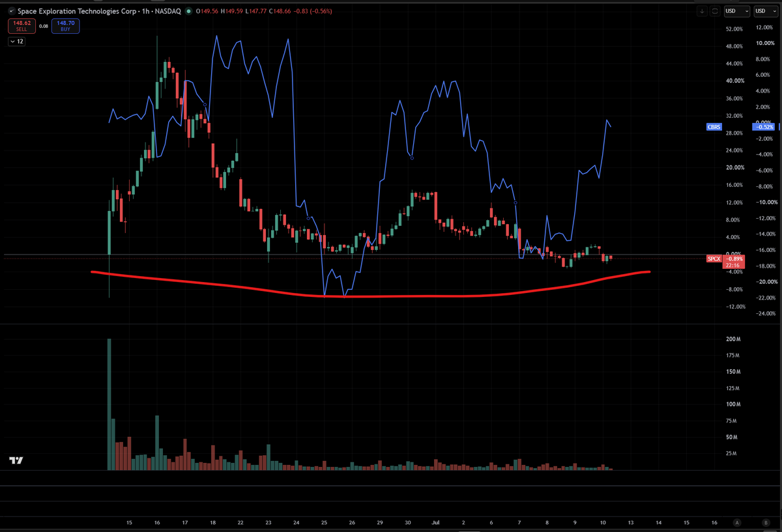Click the Jul label on the time axis
This screenshot has width=782, height=532.
click(435, 523)
